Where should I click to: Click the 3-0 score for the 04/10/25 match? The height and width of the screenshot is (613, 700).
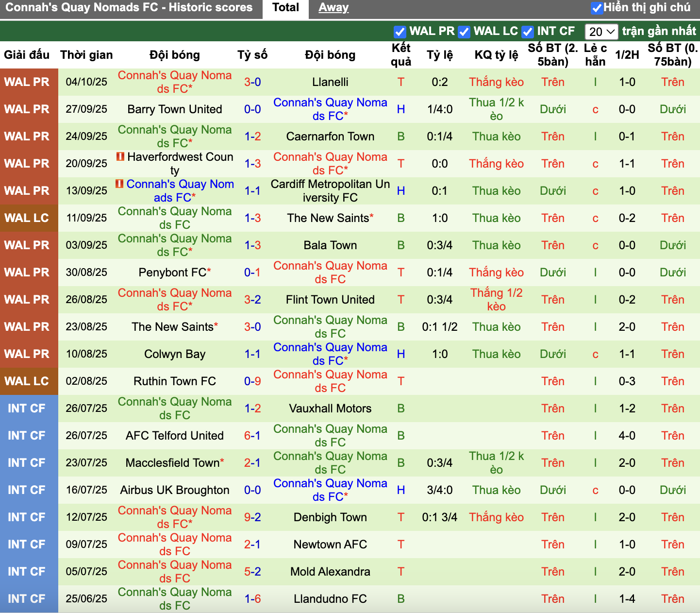252,82
